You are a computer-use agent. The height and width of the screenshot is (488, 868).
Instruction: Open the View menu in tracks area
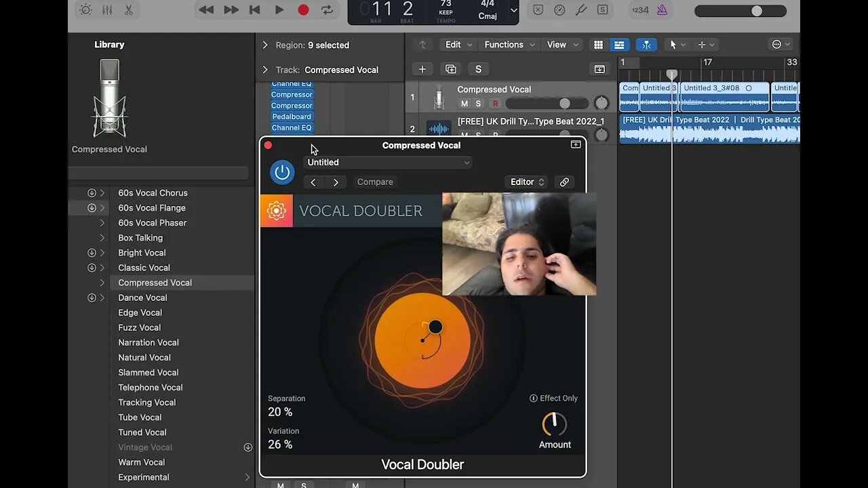[x=561, y=45]
